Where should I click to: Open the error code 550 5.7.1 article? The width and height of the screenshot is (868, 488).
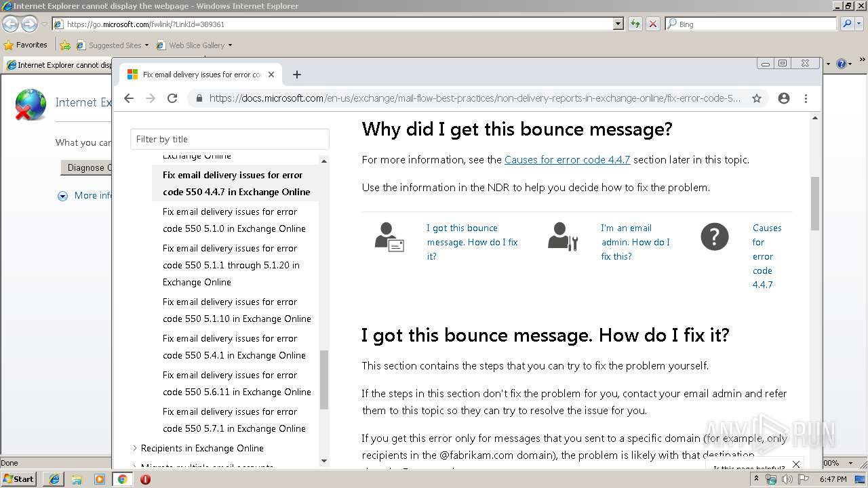click(234, 420)
